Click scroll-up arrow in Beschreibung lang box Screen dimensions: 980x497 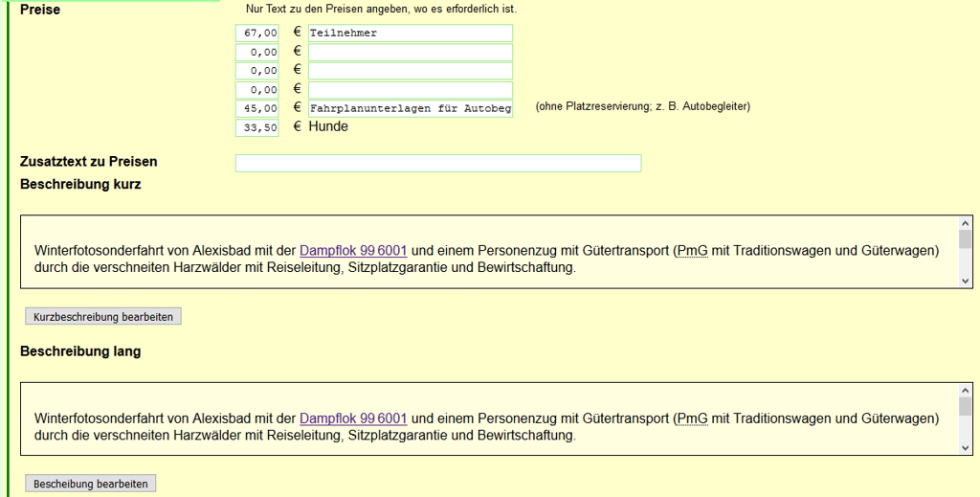965,390
